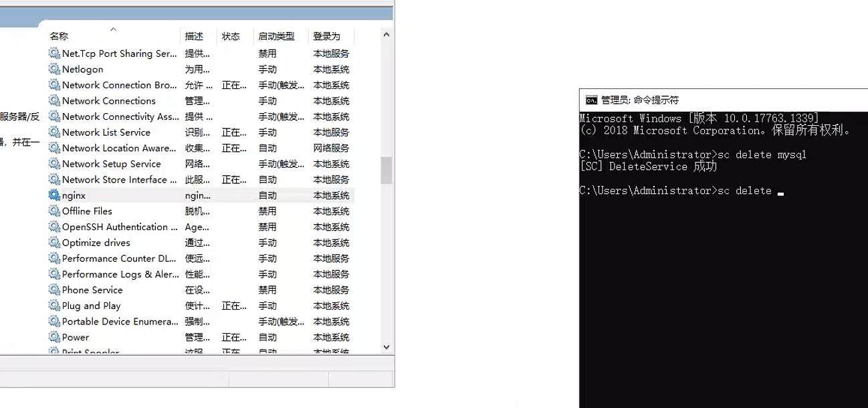Sort services by 名称 column header
Viewport: 868px width, 408px height.
pyautogui.click(x=59, y=36)
